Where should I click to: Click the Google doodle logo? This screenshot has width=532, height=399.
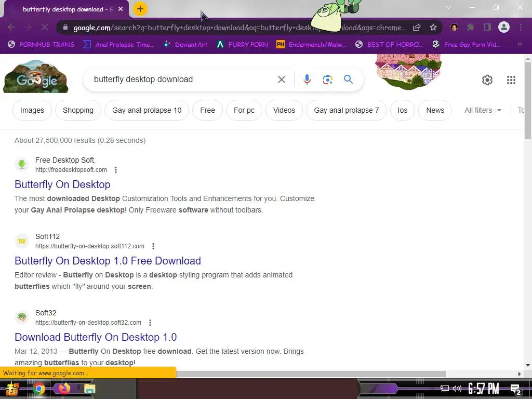point(36,77)
